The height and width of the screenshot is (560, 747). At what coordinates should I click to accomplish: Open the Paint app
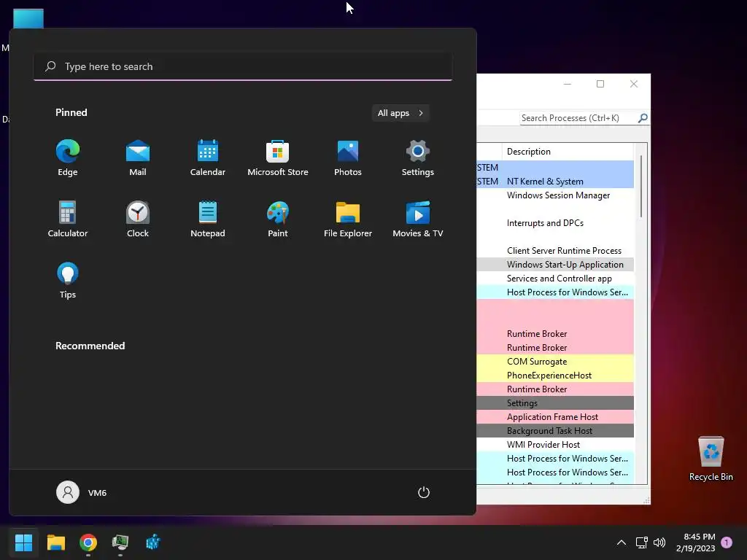[x=278, y=219]
